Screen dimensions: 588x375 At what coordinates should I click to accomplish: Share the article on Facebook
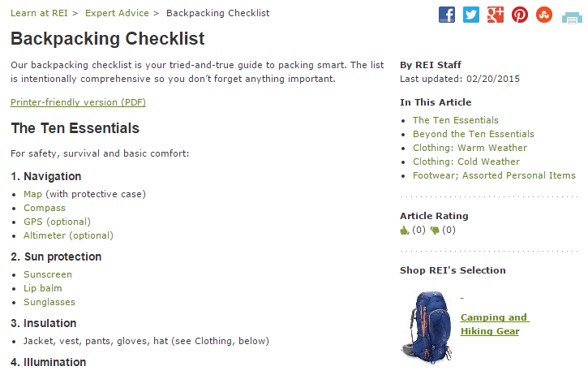pos(447,15)
